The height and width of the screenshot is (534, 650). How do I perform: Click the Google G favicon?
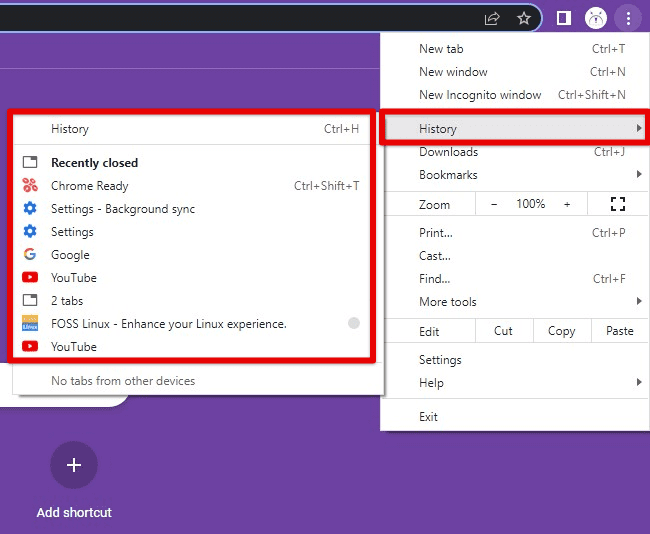pyautogui.click(x=30, y=254)
